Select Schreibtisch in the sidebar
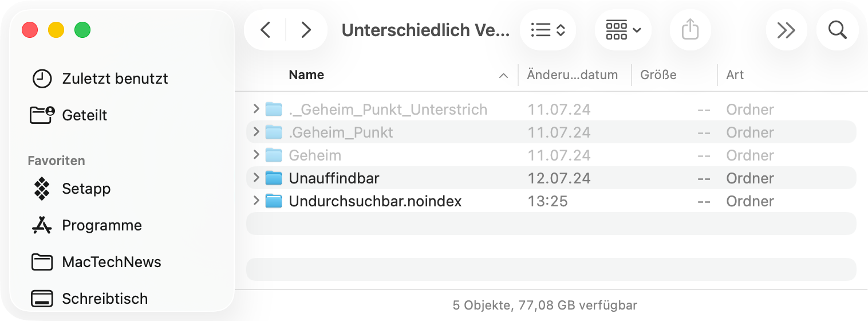This screenshot has height=321, width=868. [x=104, y=299]
